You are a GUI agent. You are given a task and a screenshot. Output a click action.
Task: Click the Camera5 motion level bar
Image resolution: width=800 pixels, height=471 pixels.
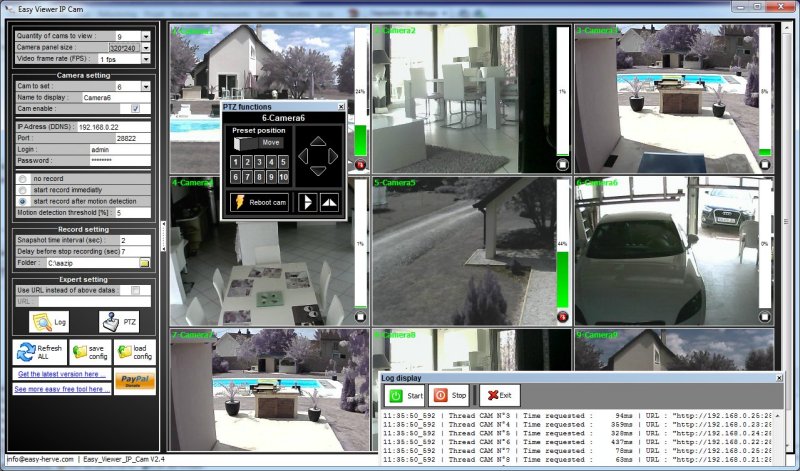(562, 244)
